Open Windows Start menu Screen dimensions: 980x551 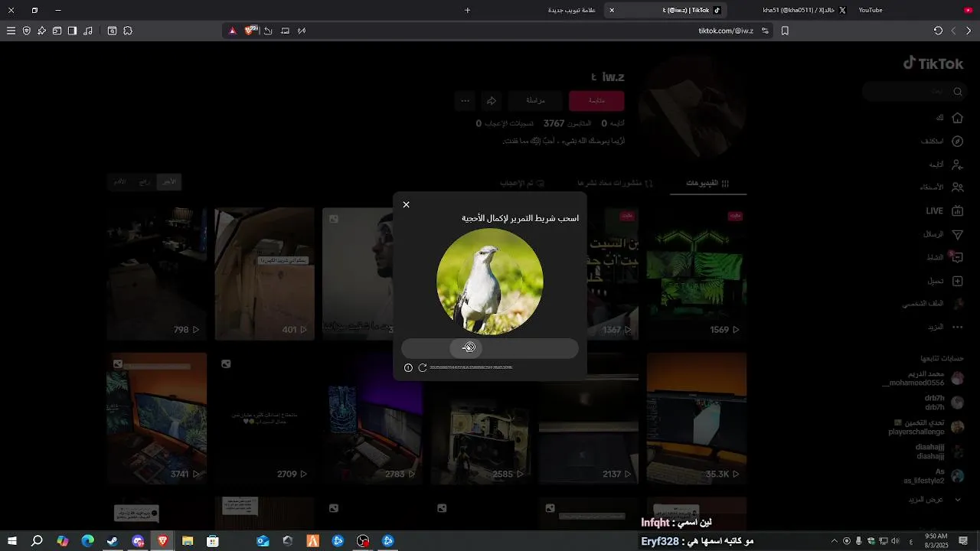pos(11,541)
